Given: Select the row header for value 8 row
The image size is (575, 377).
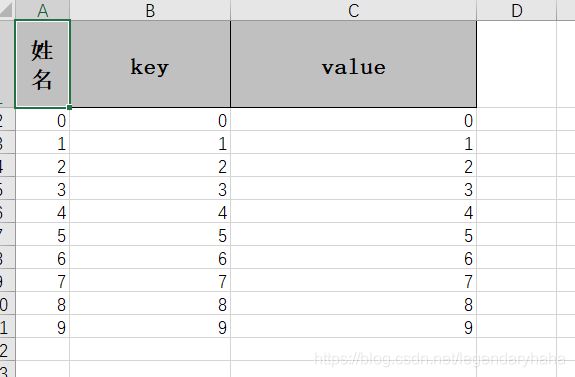Looking at the screenshot, I should [7, 303].
